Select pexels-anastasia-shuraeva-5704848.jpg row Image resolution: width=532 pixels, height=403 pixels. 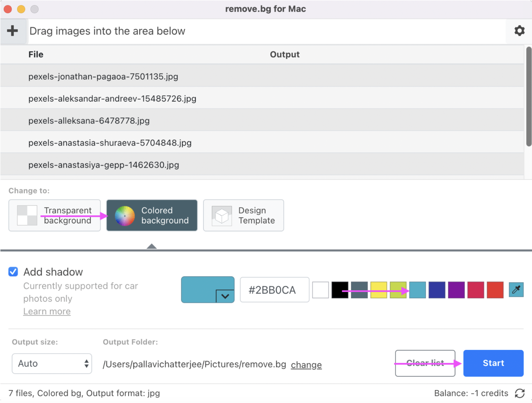pyautogui.click(x=262, y=142)
